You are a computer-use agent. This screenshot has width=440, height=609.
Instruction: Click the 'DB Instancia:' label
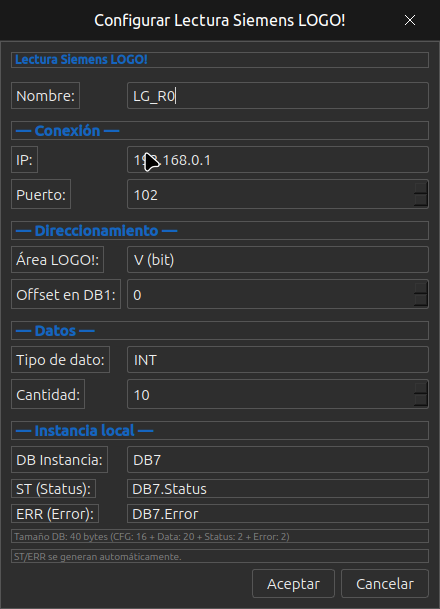59,459
